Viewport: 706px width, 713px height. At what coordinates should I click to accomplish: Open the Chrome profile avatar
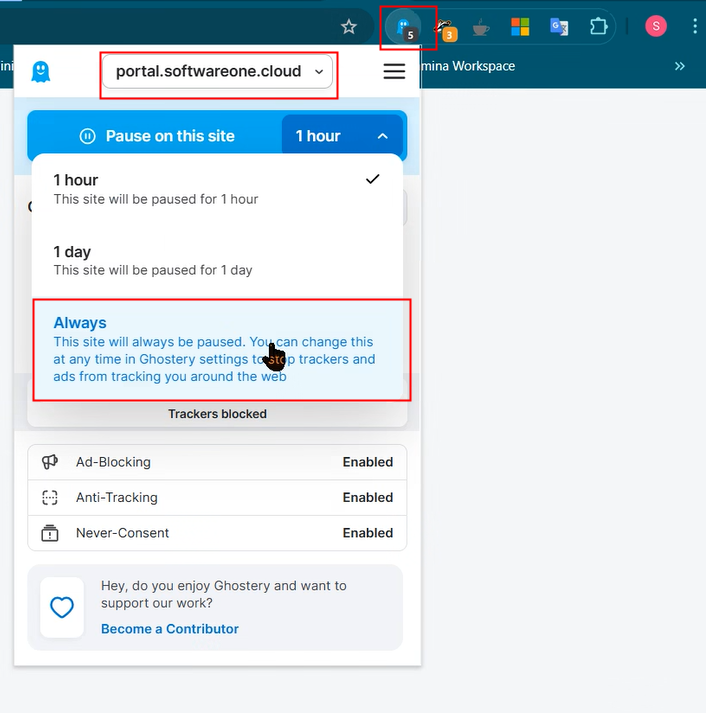pyautogui.click(x=655, y=27)
